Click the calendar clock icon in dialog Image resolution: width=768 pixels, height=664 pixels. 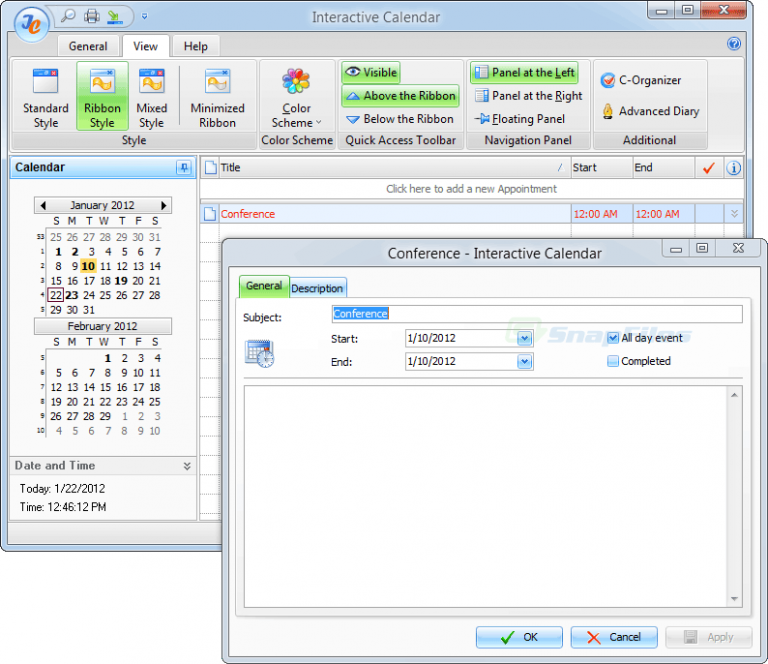pos(260,353)
